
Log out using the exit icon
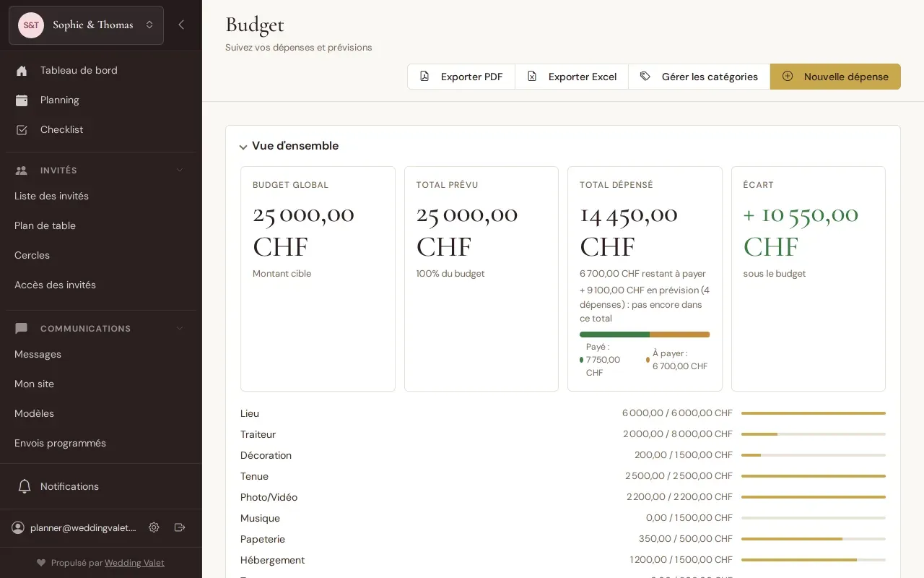pyautogui.click(x=180, y=527)
